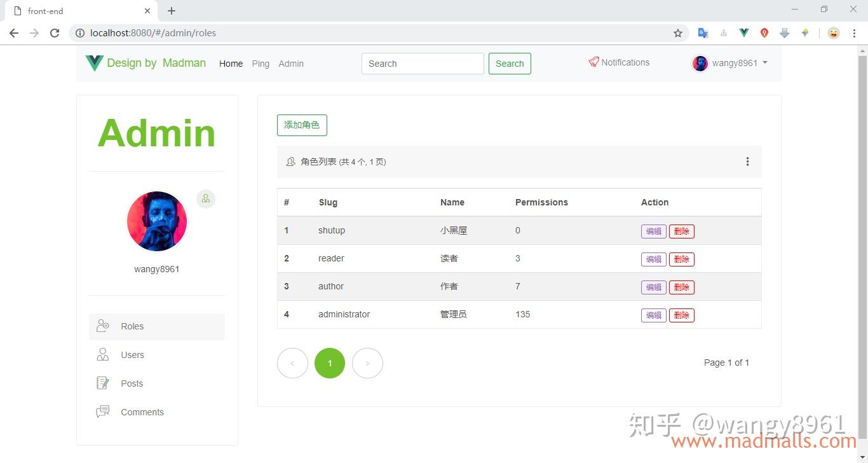Select the Roles sidebar icon
Image resolution: width=868 pixels, height=463 pixels.
(x=103, y=326)
